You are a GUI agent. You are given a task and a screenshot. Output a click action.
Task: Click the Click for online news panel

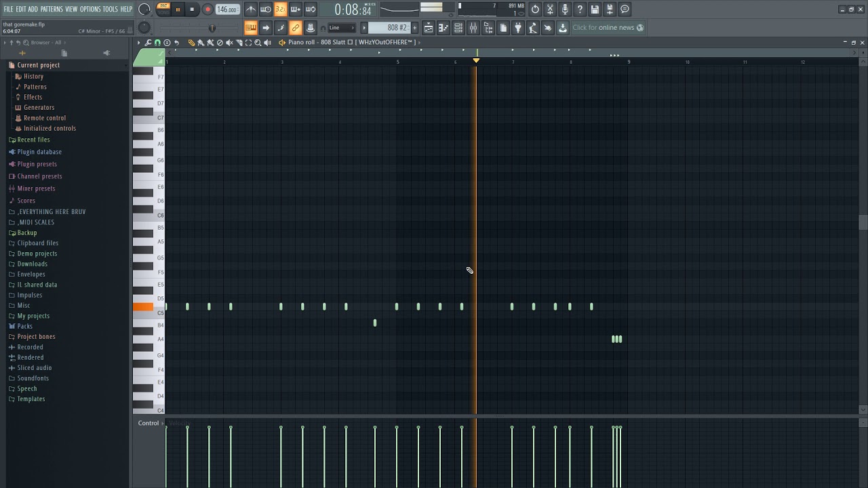click(608, 28)
